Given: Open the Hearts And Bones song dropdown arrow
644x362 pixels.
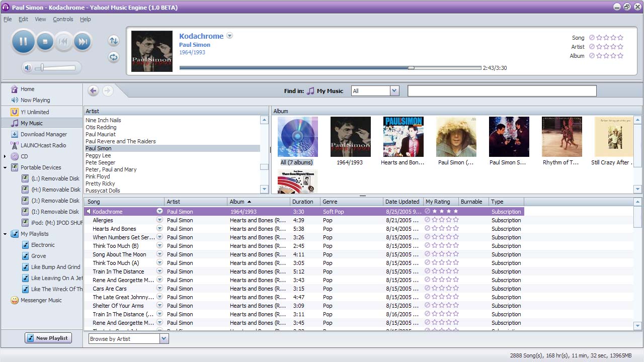Looking at the screenshot, I should point(159,229).
